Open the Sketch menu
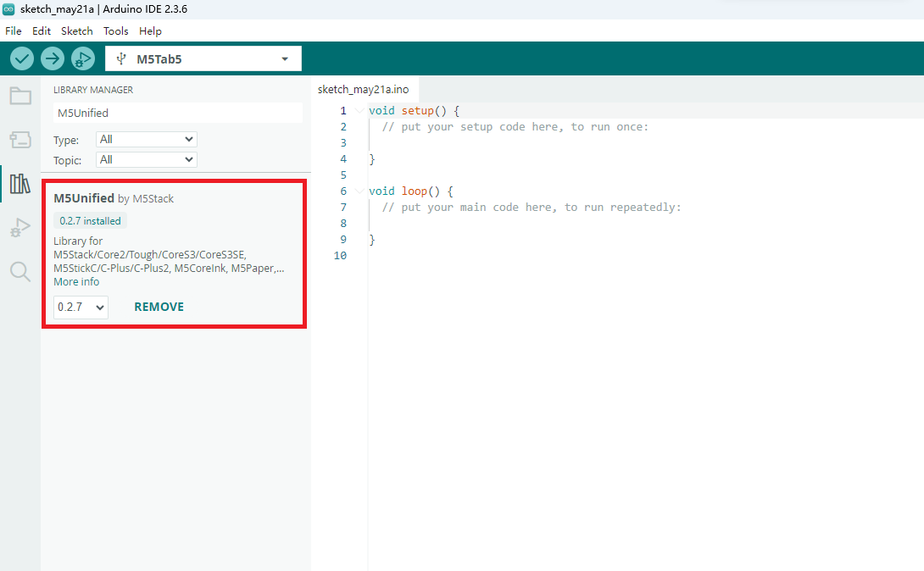The image size is (924, 571). [76, 31]
